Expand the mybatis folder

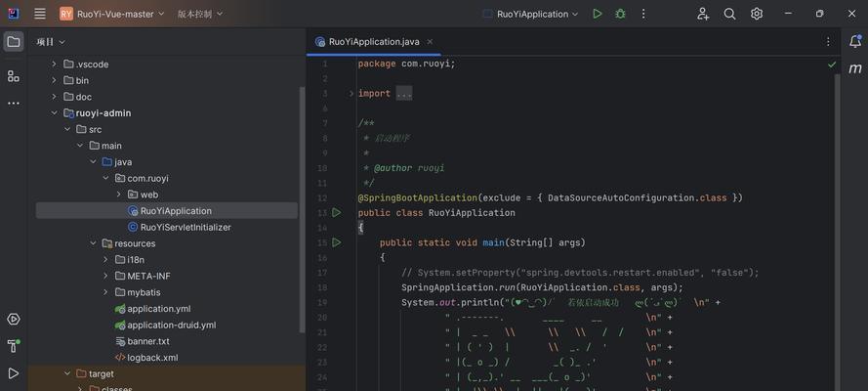pyautogui.click(x=105, y=292)
